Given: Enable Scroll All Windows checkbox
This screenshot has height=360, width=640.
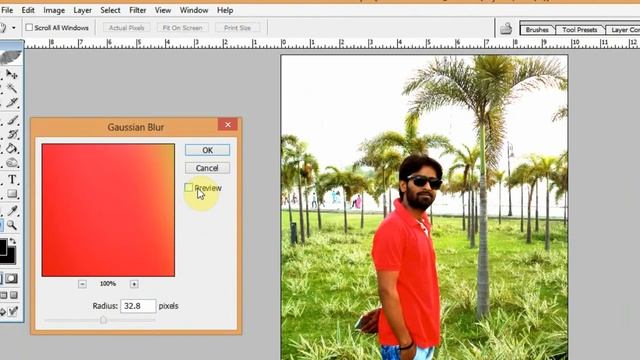Looking at the screenshot, I should point(29,27).
